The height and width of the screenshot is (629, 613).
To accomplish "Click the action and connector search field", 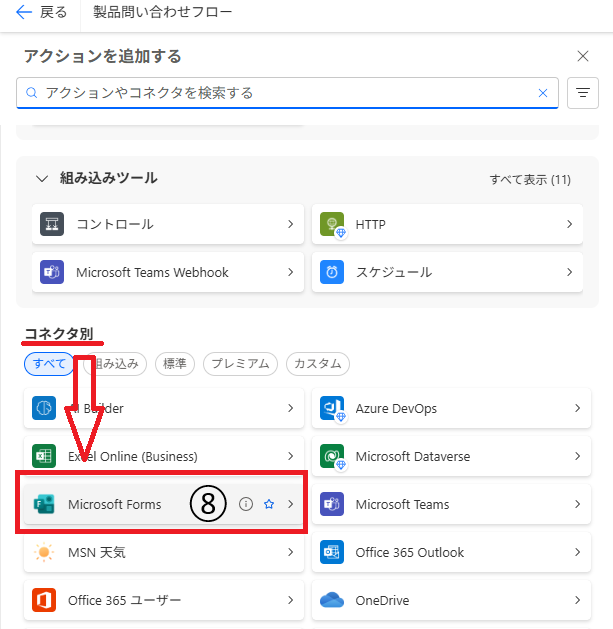I will tap(285, 93).
